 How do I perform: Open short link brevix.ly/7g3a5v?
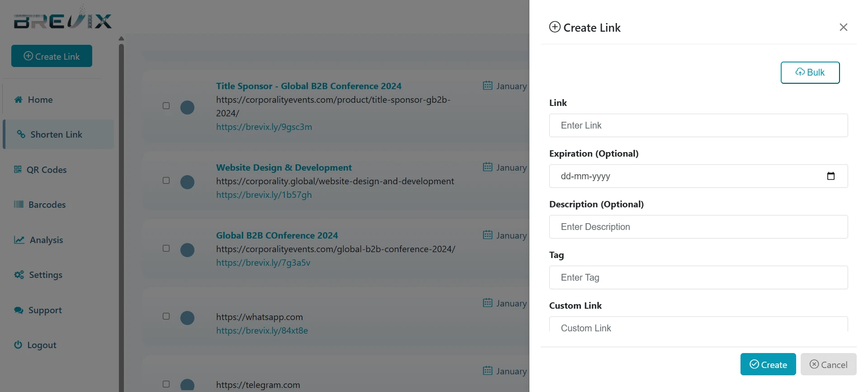[x=263, y=263]
